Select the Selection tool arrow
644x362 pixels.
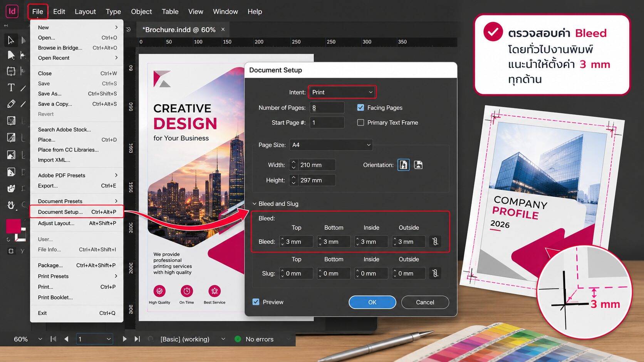[x=11, y=40]
